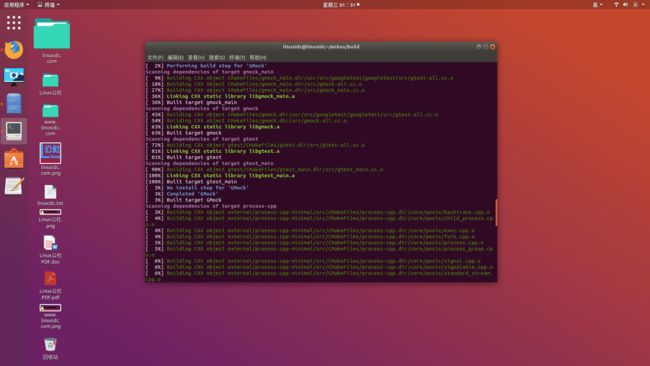Select the www.linuxidc.com.png image file
The image size is (650, 366).
51,308
